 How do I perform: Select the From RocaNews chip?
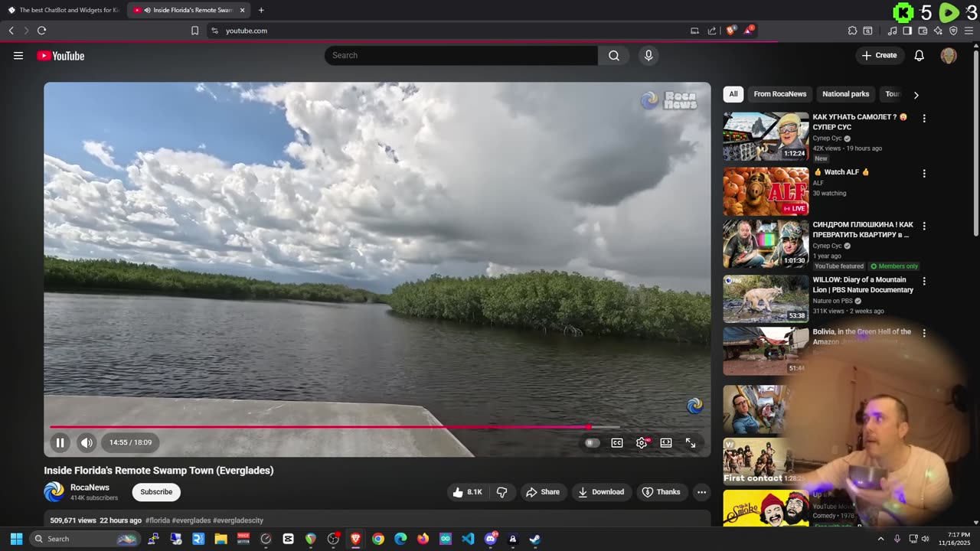[780, 94]
